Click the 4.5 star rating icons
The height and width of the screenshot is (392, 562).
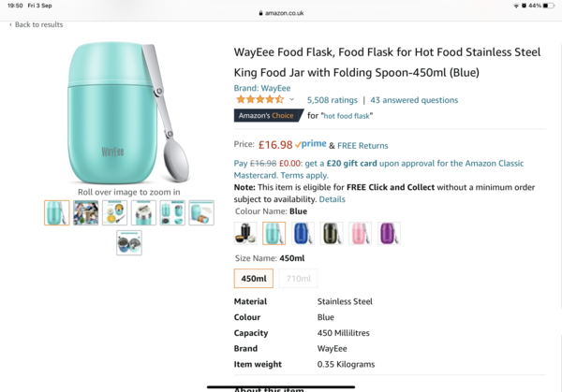click(259, 100)
